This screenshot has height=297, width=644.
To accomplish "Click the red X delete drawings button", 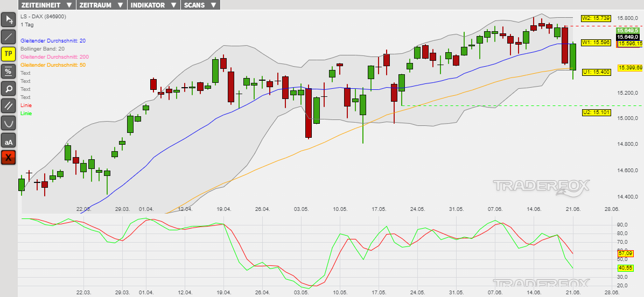I will pyautogui.click(x=9, y=157).
